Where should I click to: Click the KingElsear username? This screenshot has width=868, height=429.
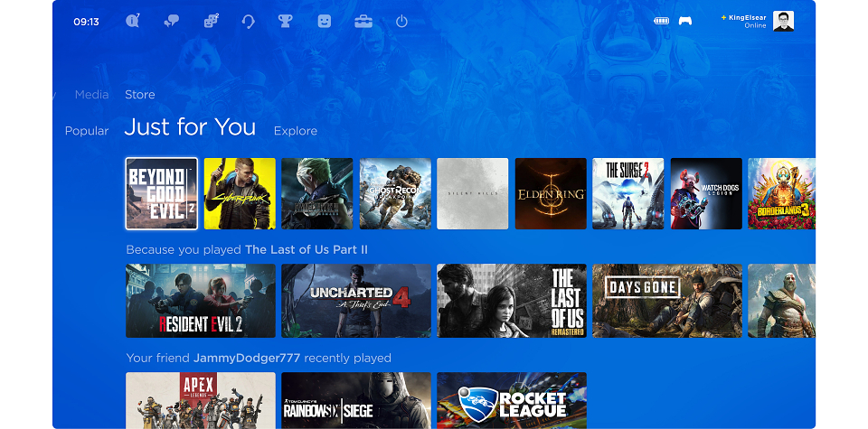[x=748, y=18]
